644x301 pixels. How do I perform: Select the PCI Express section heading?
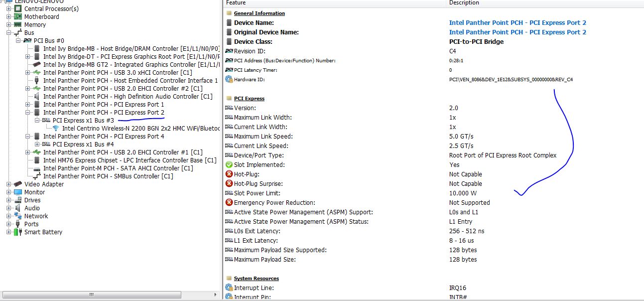click(x=249, y=98)
